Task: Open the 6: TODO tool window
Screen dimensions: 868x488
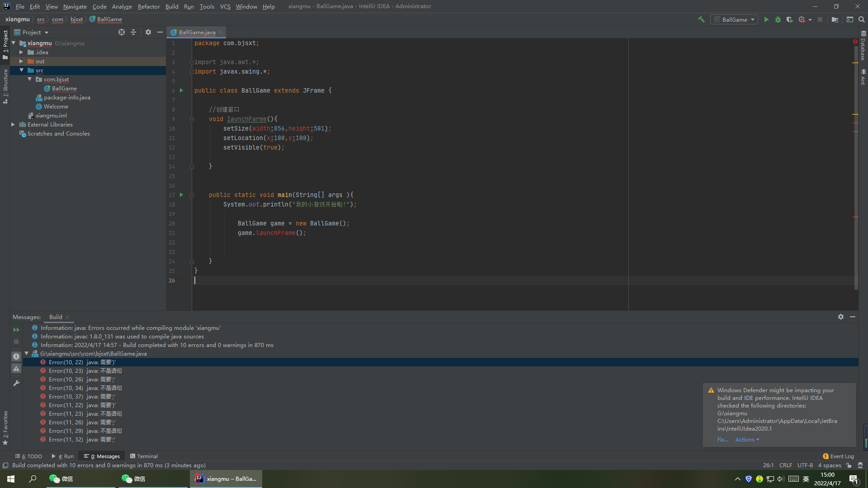Action: tap(28, 456)
